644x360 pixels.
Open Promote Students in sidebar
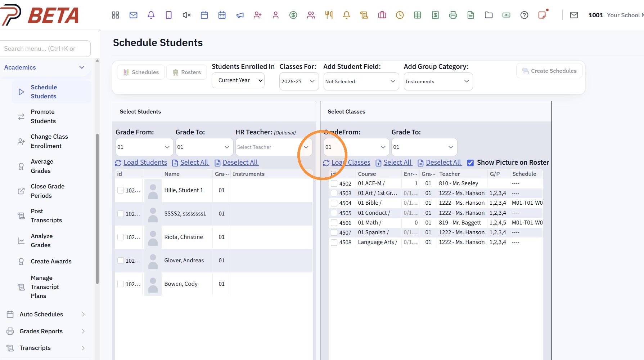click(x=51, y=116)
